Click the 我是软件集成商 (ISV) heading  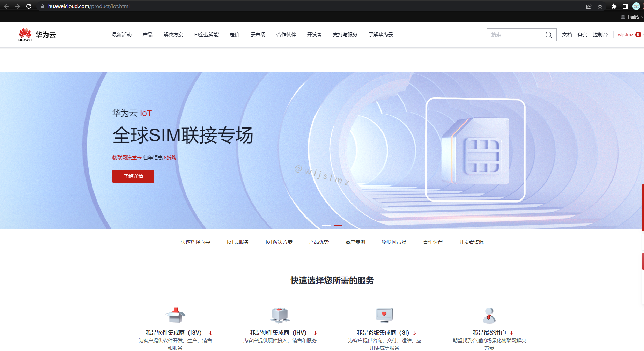click(173, 333)
